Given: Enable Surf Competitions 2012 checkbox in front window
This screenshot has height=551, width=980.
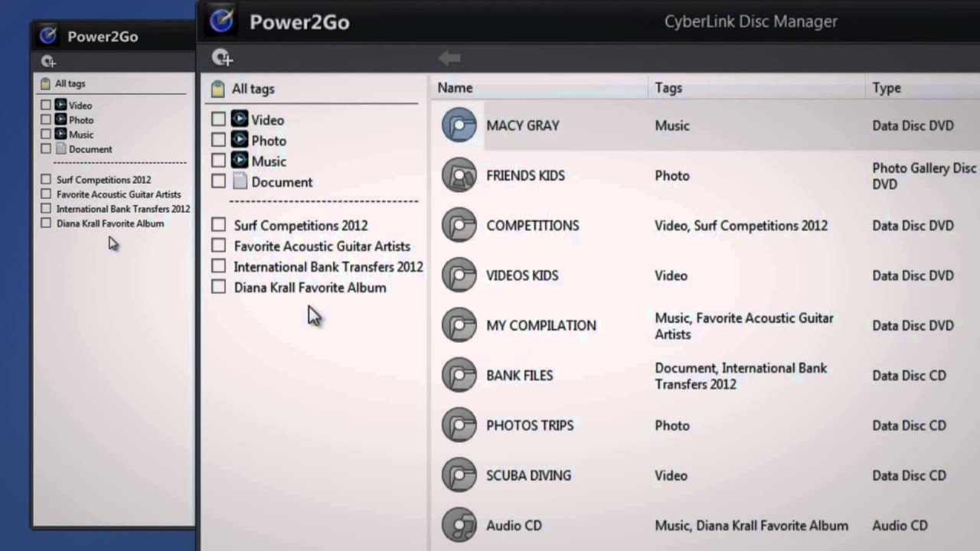Looking at the screenshot, I should (x=219, y=225).
